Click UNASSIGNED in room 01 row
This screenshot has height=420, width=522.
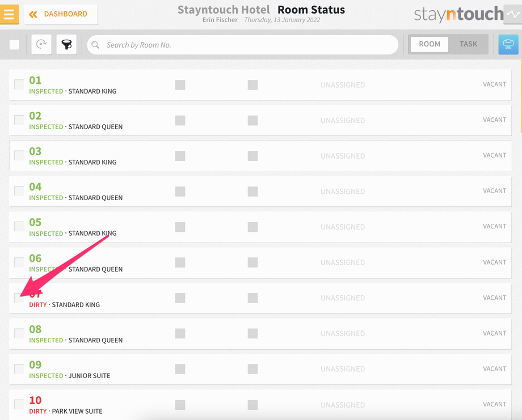[343, 85]
